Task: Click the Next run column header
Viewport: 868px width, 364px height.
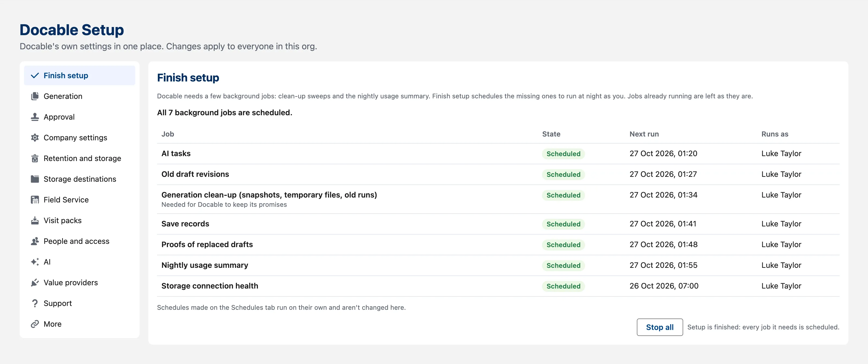Action: click(x=644, y=134)
